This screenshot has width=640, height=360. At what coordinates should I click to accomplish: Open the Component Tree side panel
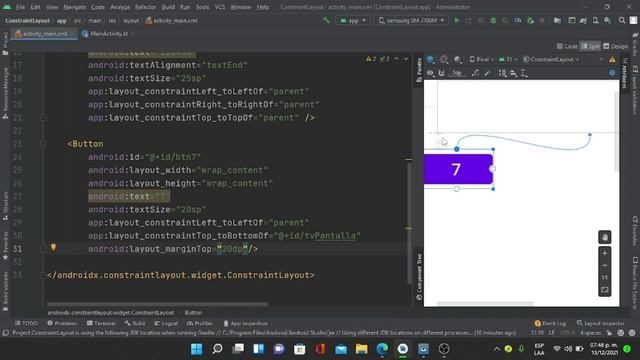(x=419, y=277)
